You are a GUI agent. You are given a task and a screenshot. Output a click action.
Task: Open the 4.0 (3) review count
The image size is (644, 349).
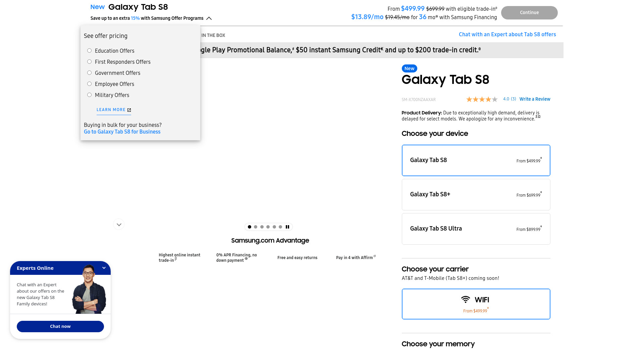click(x=509, y=99)
